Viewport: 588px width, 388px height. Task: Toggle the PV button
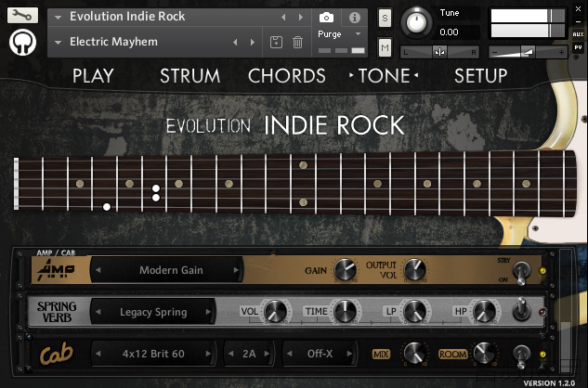point(578,47)
